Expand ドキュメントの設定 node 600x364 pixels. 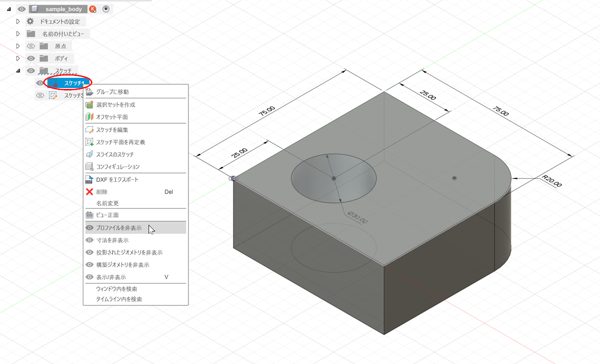pyautogui.click(x=18, y=22)
